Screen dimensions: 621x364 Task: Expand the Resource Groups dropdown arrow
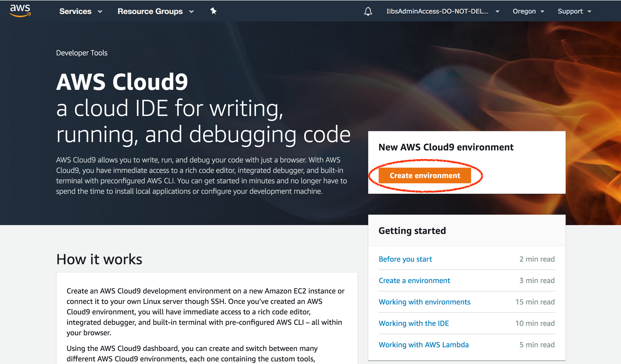[x=191, y=12]
